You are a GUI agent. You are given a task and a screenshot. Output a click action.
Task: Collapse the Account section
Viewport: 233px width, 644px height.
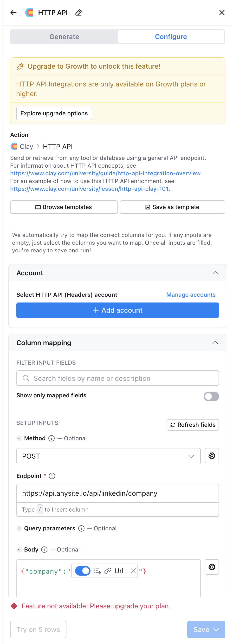[x=215, y=273]
